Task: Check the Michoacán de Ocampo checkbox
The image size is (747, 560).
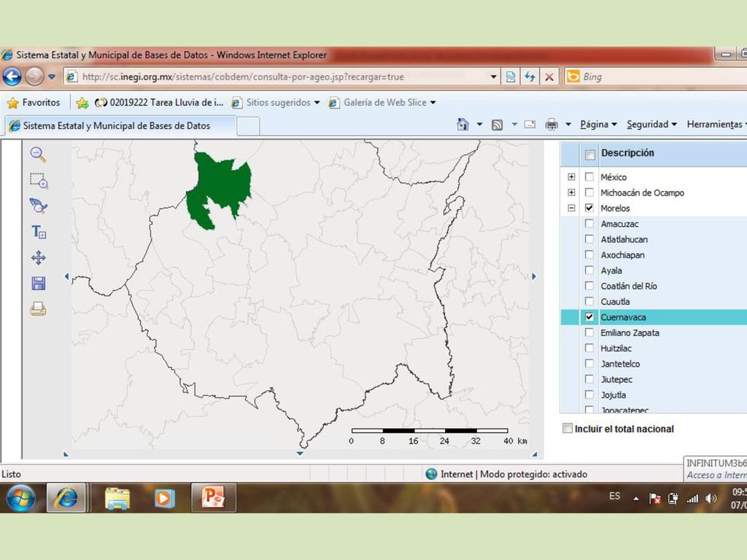Action: point(589,192)
